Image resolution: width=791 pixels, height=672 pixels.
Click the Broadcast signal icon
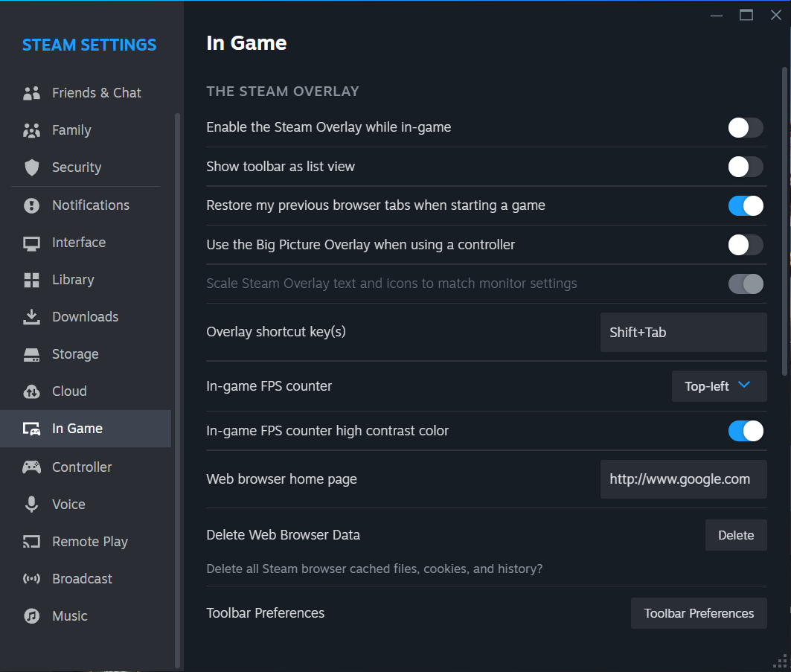(x=31, y=579)
